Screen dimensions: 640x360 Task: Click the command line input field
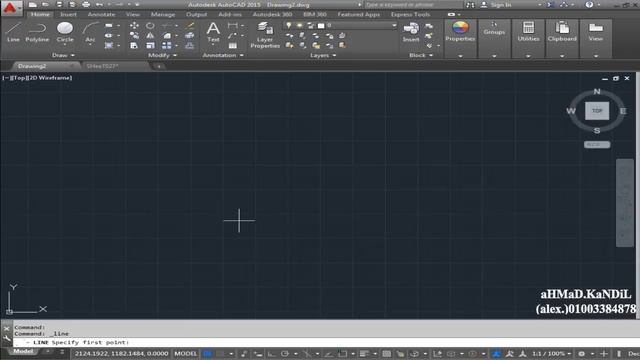click(x=327, y=342)
